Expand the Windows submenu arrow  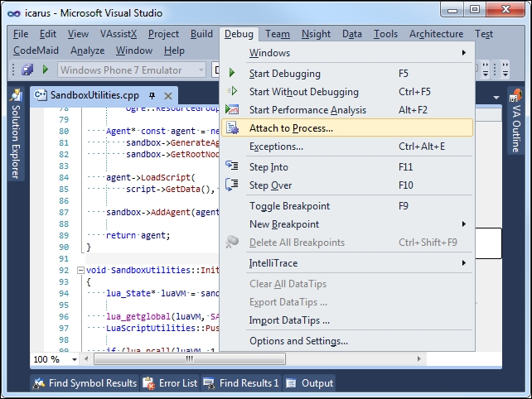tap(463, 52)
